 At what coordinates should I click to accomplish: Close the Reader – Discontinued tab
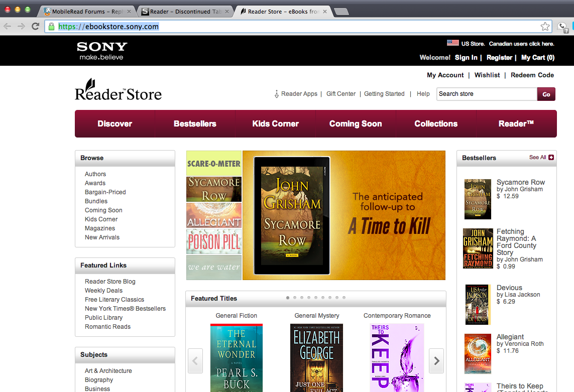point(227,12)
